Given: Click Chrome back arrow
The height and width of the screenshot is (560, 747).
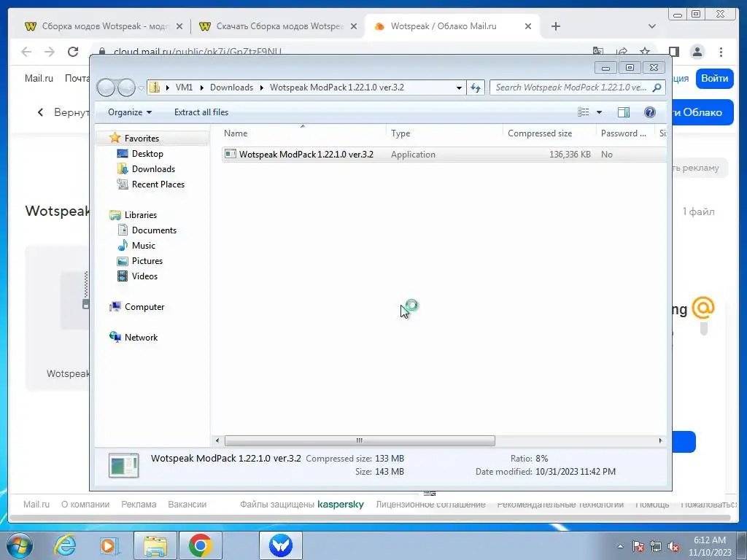Looking at the screenshot, I should pyautogui.click(x=26, y=52).
